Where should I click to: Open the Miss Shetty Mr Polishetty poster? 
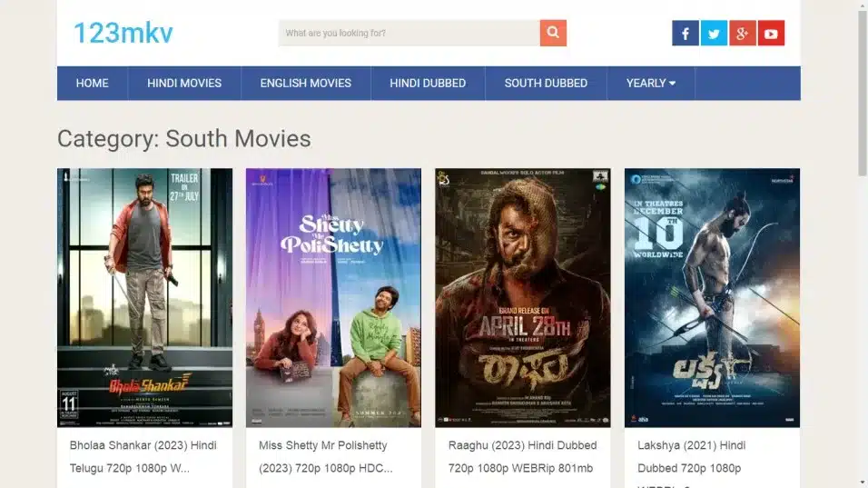tap(334, 297)
